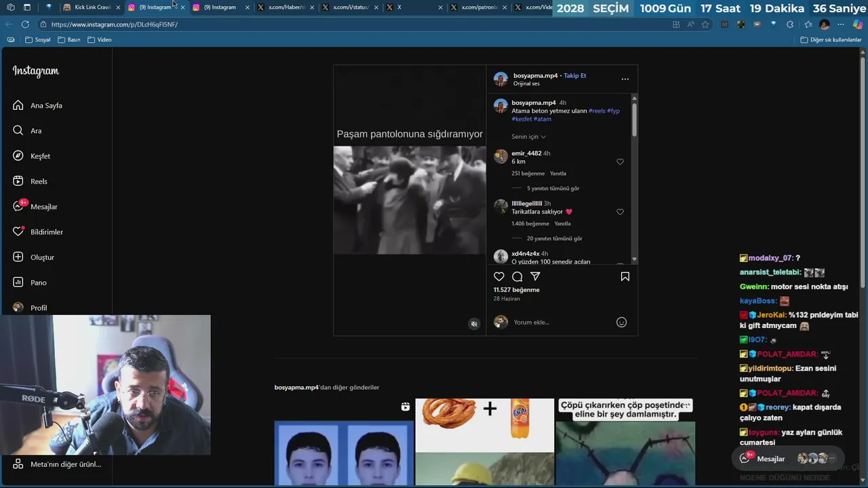
Task: Go to the Keşfet explore page
Action: [31, 156]
